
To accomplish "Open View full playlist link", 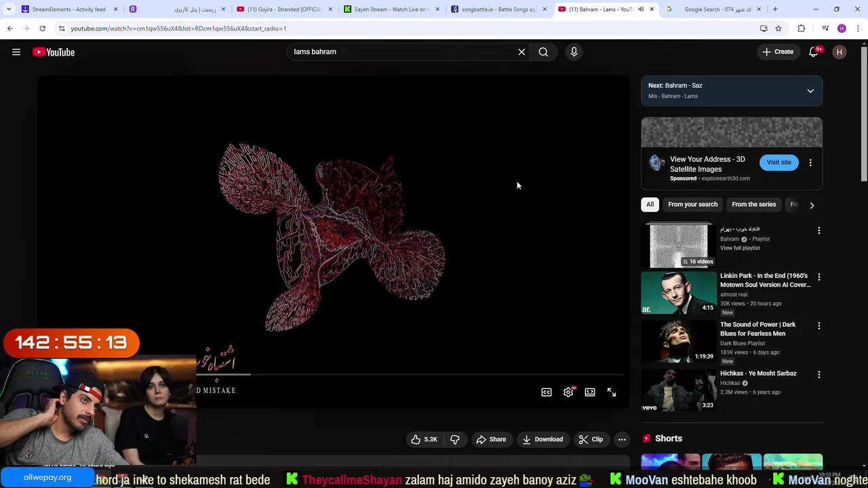I will (740, 248).
